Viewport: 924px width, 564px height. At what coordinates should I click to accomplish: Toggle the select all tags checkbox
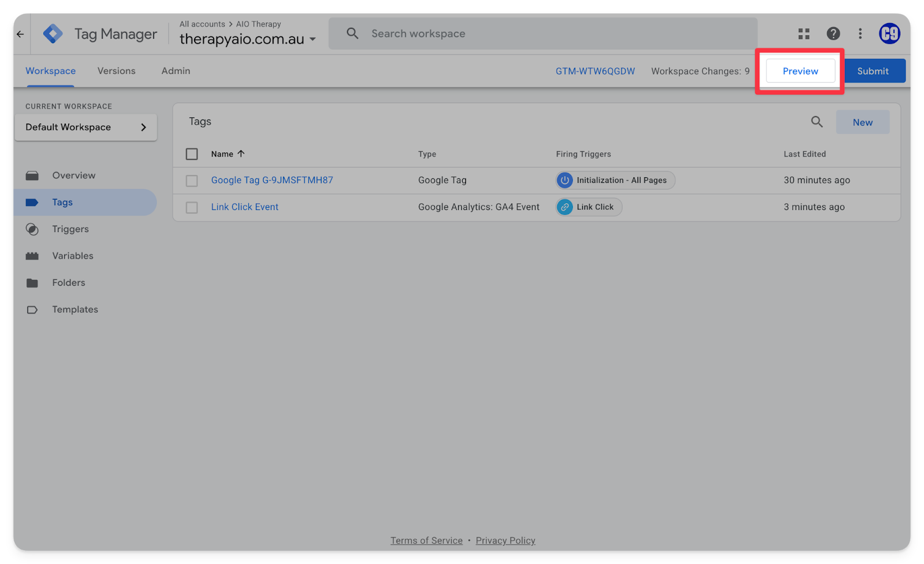[192, 154]
